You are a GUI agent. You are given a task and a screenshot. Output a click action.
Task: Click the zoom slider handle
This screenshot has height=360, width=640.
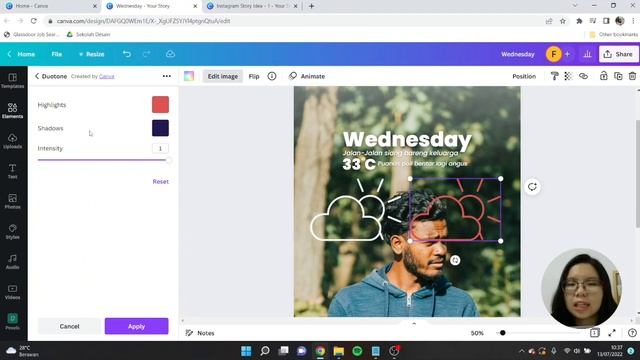(x=502, y=333)
